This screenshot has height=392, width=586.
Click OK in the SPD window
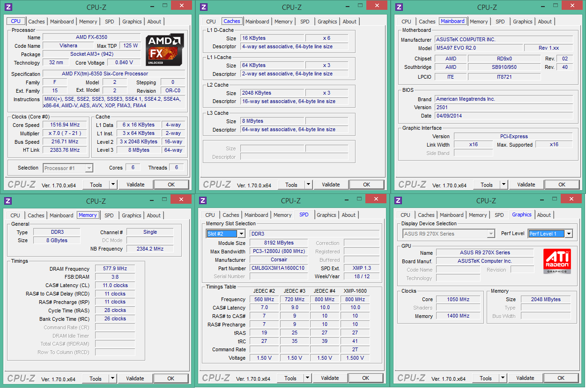coord(365,378)
